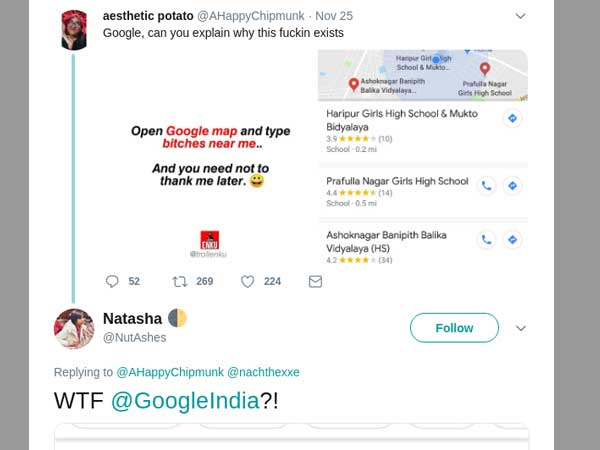Image resolution: width=600 pixels, height=450 pixels.
Task: Open the @nachthexxe reply mention
Action: point(263,372)
